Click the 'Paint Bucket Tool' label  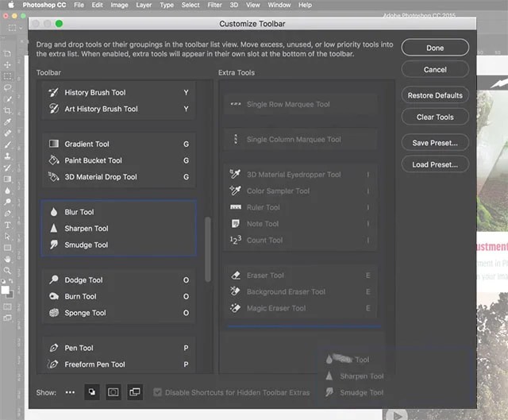[x=93, y=160]
